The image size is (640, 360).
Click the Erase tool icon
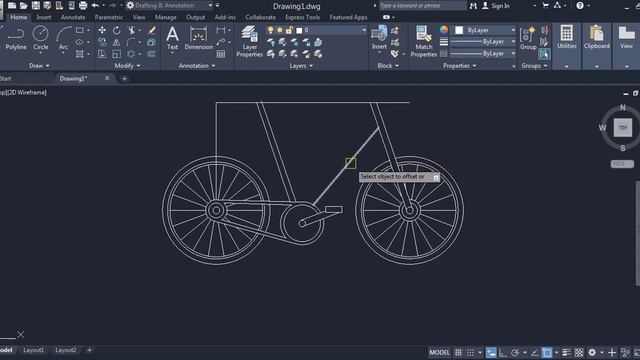(151, 30)
